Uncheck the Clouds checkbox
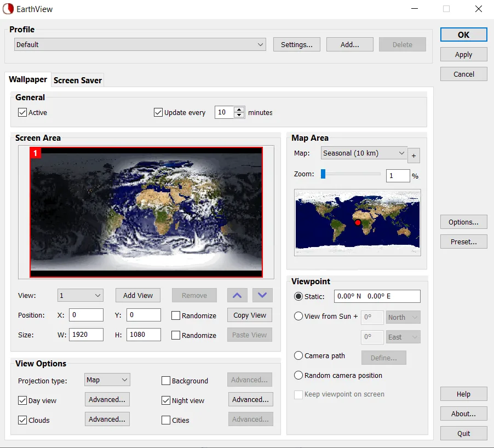This screenshot has height=448, width=494. point(22,420)
